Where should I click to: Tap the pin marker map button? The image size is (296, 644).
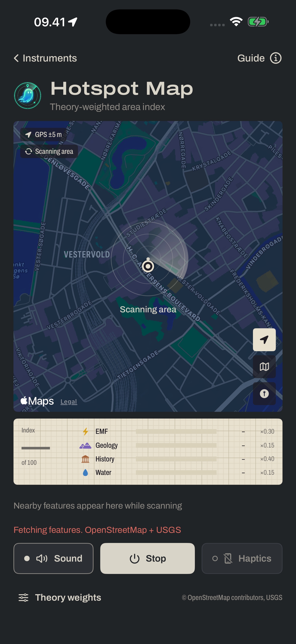pos(264,393)
